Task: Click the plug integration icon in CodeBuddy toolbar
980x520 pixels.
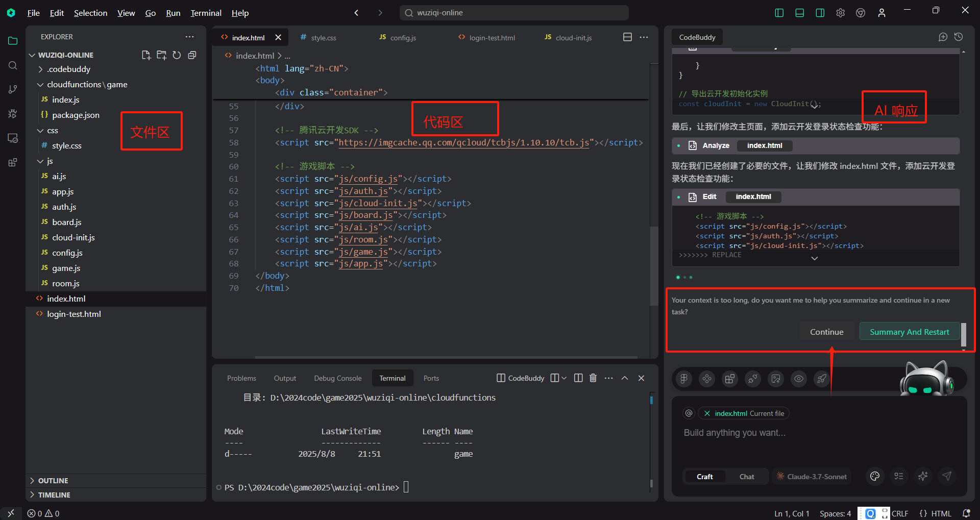Action: 753,379
